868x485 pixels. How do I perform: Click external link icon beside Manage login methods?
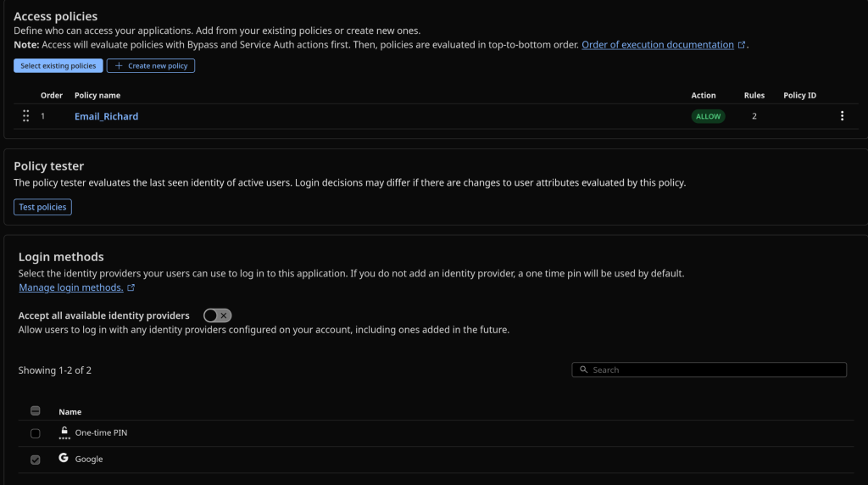click(131, 288)
